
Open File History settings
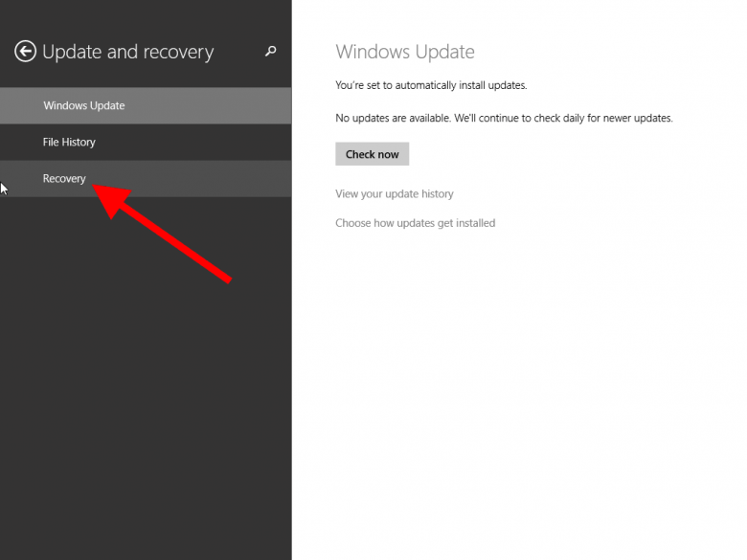(146, 142)
